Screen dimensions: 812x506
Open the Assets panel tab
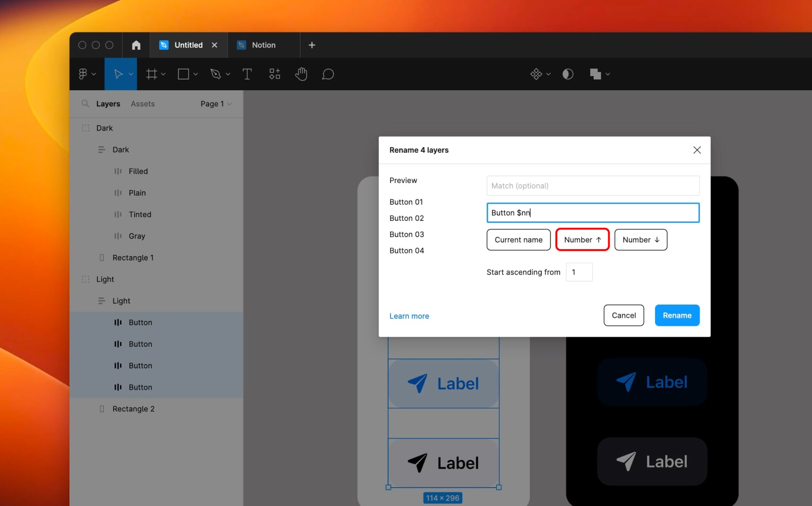(143, 104)
